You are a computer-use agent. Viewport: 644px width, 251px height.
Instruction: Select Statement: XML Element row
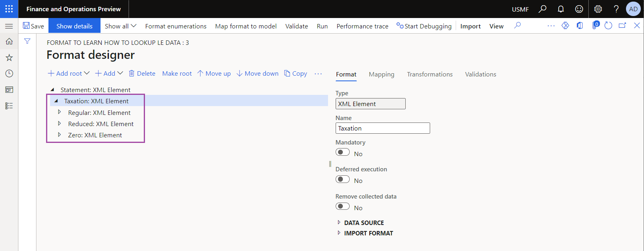click(x=95, y=90)
